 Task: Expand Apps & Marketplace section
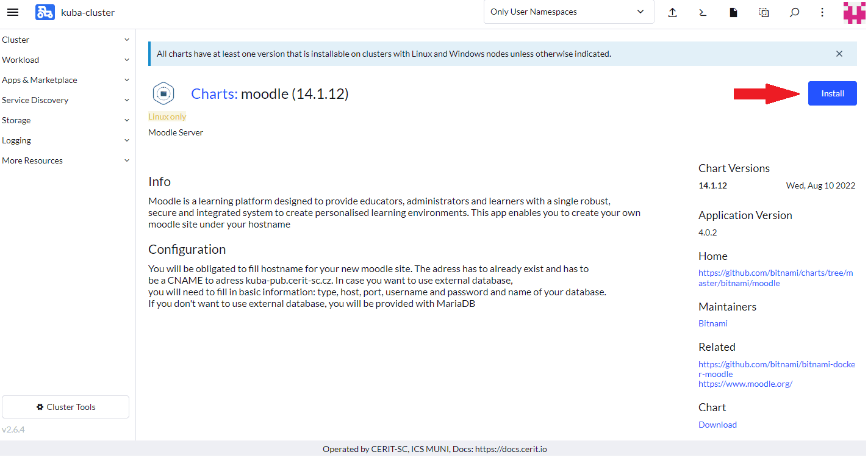click(66, 80)
